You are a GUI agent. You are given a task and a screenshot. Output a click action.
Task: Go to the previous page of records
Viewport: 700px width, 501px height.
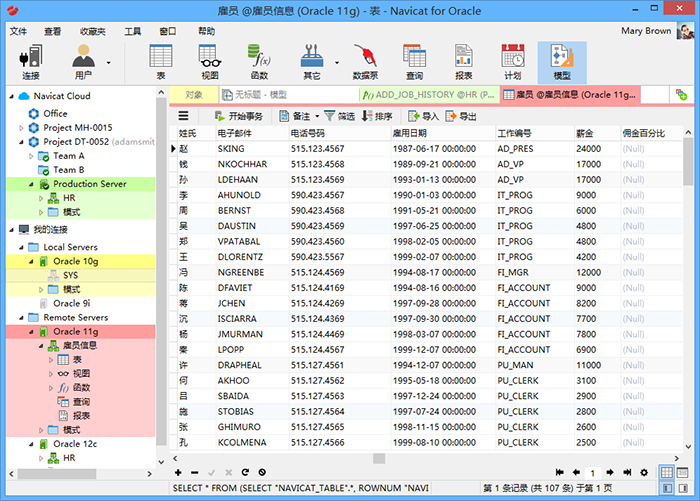tap(576, 472)
